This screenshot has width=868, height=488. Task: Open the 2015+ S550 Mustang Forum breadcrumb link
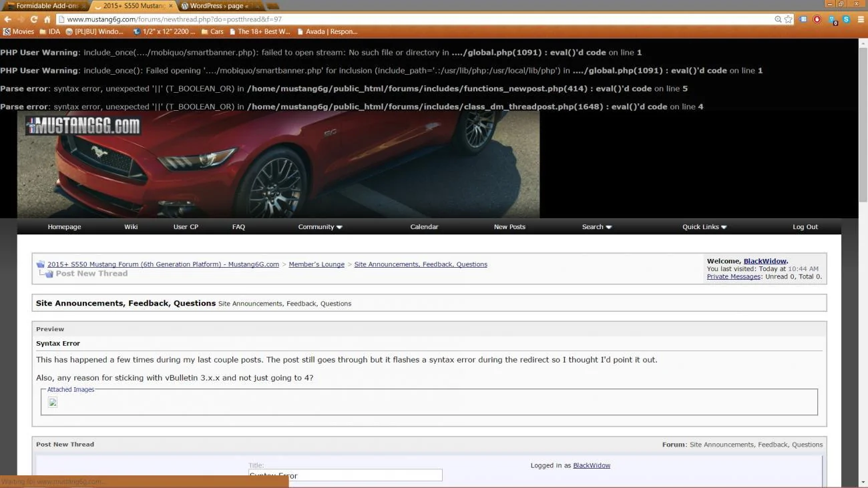click(163, 264)
